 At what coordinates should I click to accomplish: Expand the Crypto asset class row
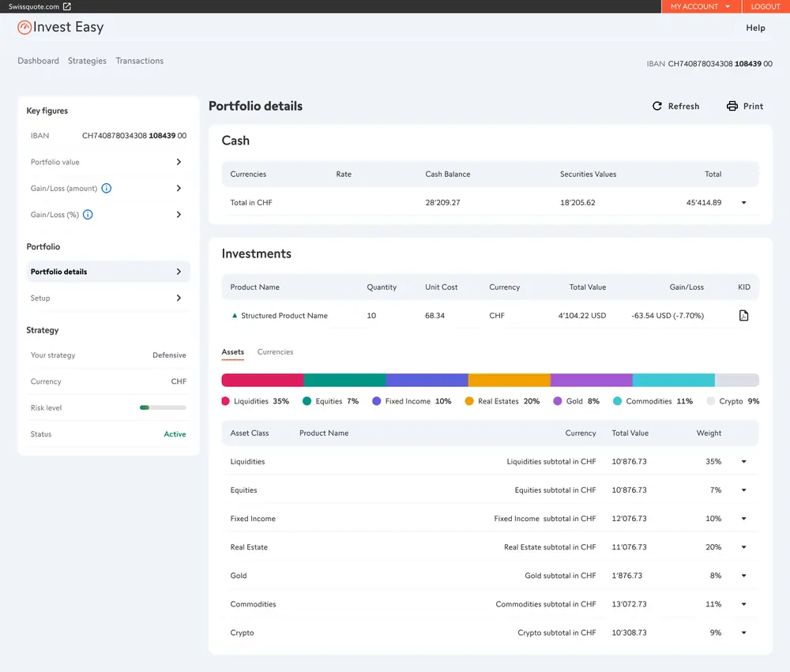(x=743, y=633)
